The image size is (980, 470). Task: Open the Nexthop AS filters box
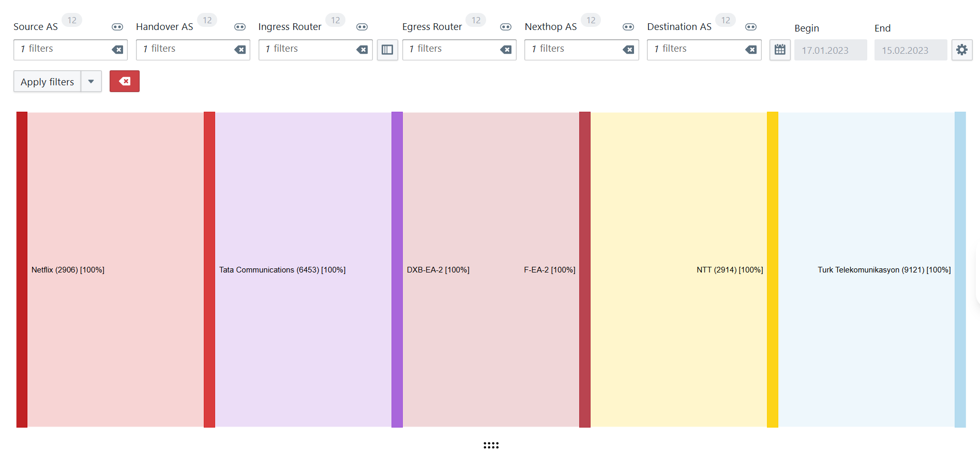point(572,50)
